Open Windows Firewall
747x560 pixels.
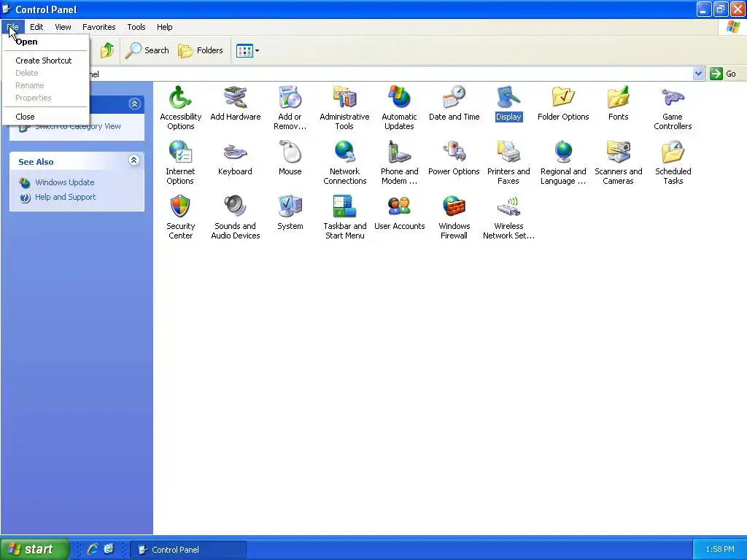(454, 217)
